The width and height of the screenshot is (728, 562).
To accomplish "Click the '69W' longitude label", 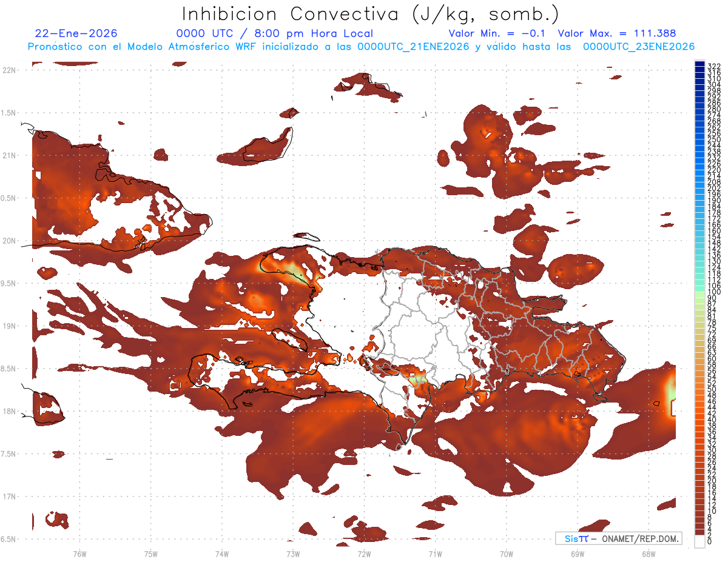I will [x=578, y=554].
